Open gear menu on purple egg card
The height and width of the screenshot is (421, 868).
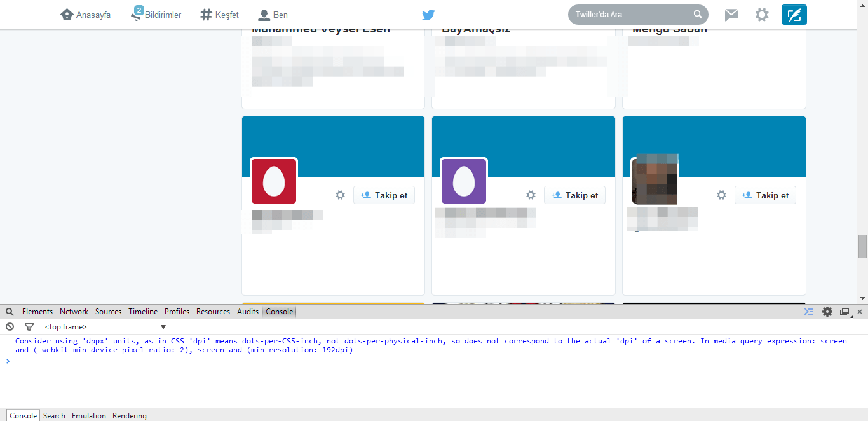531,195
